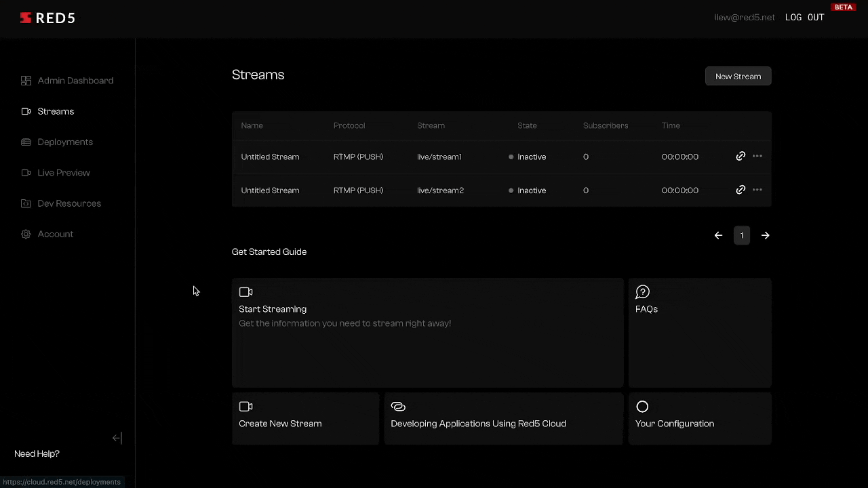Open more options for live/stream2
The width and height of the screenshot is (868, 488).
click(757, 190)
